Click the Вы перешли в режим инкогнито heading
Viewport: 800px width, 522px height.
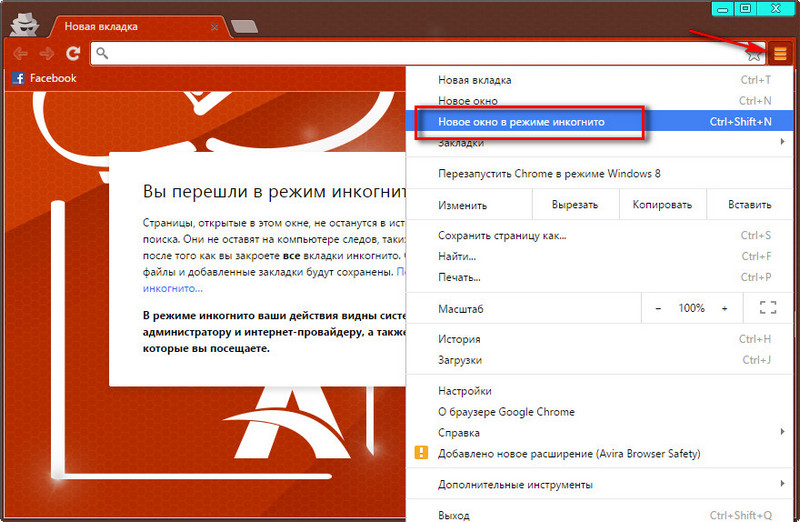click(x=274, y=192)
